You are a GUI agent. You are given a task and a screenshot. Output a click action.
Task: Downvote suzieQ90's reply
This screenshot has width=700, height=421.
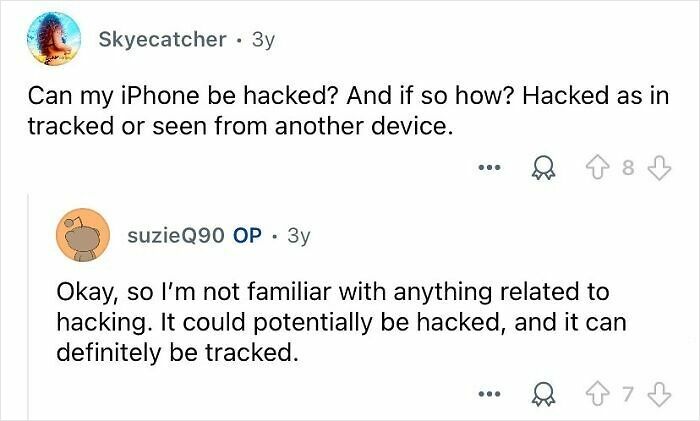pos(659,394)
